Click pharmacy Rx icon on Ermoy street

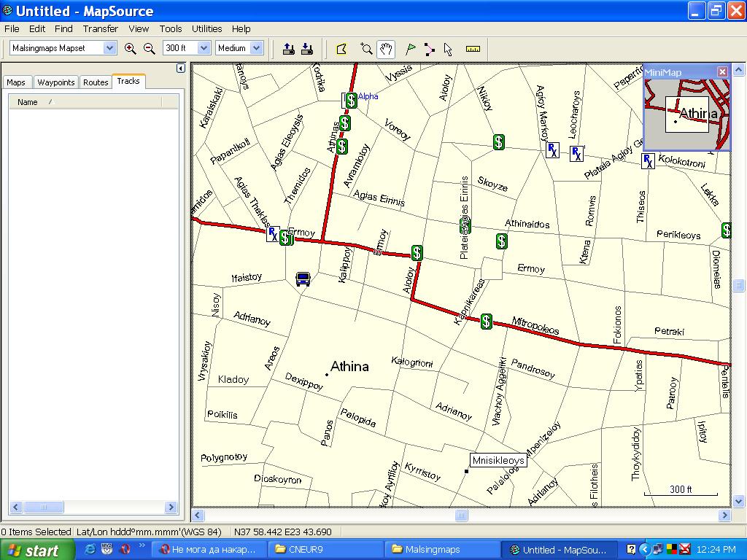point(273,234)
